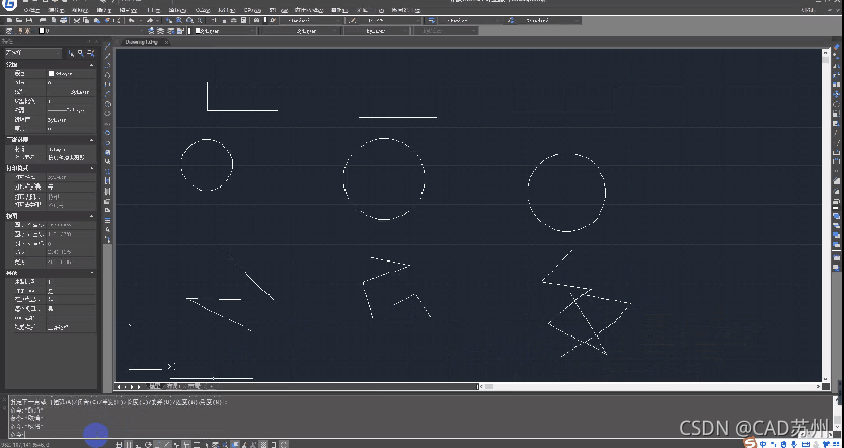Image resolution: width=844 pixels, height=448 pixels.
Task: Toggle Polar tracking in status bar
Action: (149, 444)
